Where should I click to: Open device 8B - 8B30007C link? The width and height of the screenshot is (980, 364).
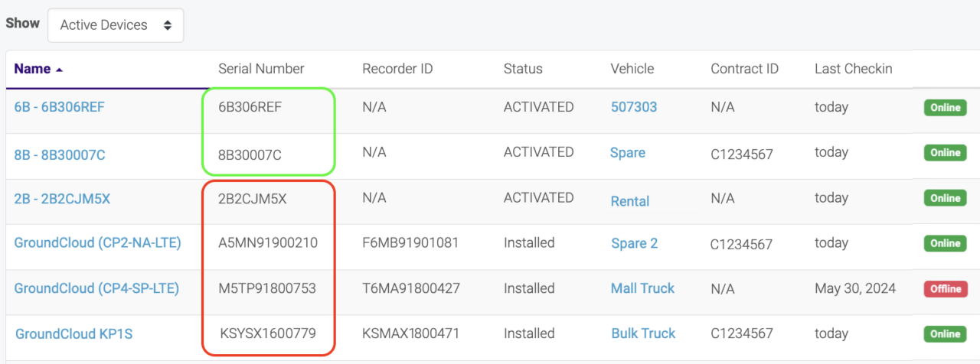[x=60, y=154]
